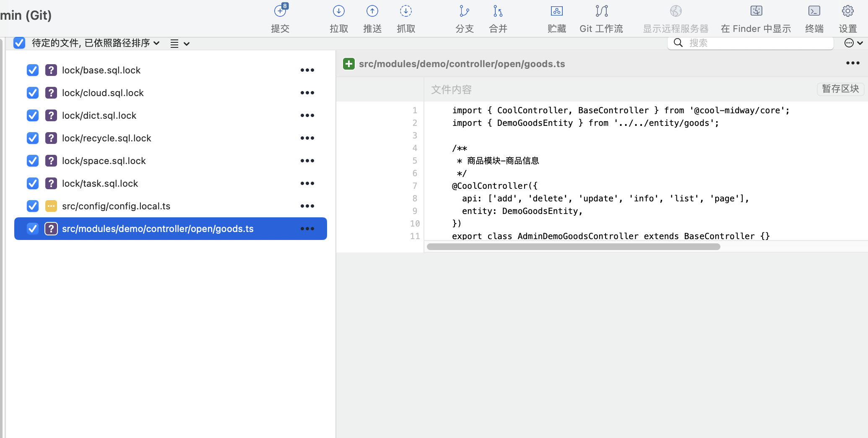Select the lock/cloud.sql.lock file row

click(x=171, y=93)
